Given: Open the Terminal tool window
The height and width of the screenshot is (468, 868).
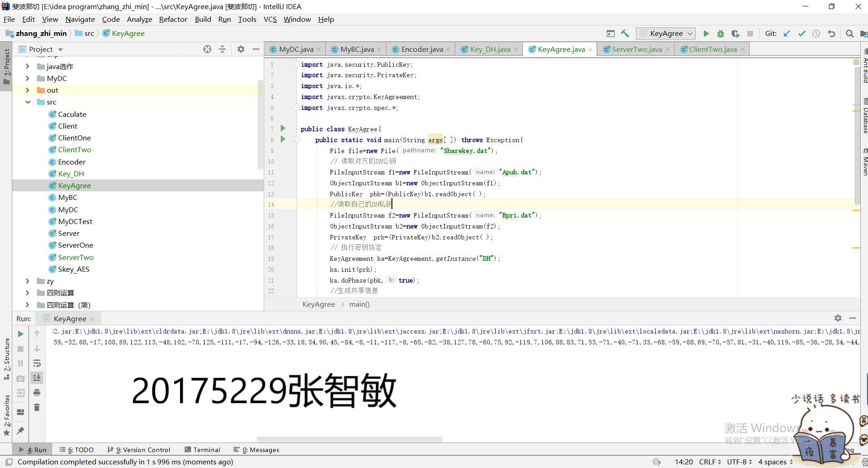Looking at the screenshot, I should coord(202,449).
